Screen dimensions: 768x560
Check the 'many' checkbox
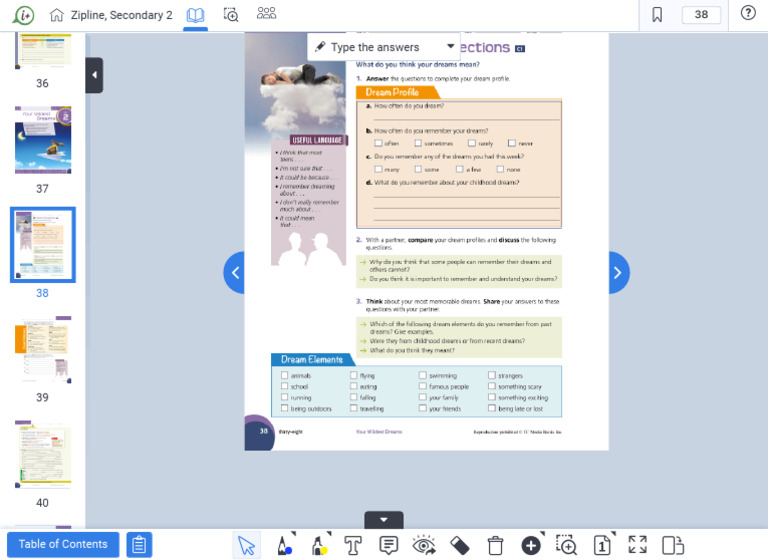(x=378, y=169)
